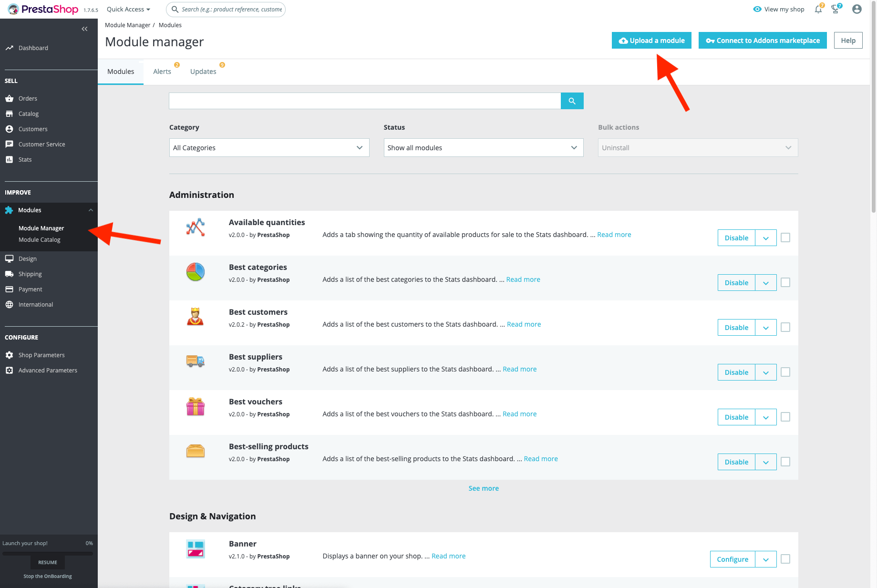Click the Launch your shop progress bar
Image resolution: width=877 pixels, height=588 pixels.
[x=48, y=554]
